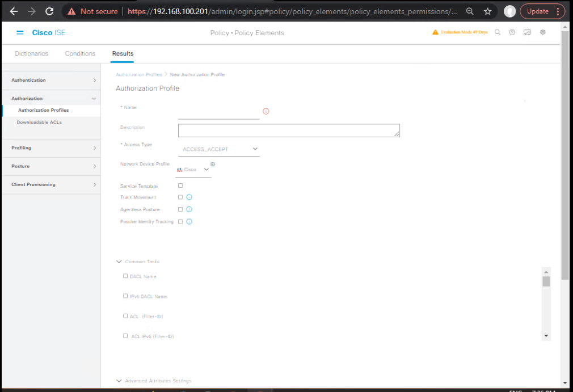This screenshot has width=573, height=392.
Task: Collapse the Advanced Attributes Settings section
Action: [x=119, y=381]
